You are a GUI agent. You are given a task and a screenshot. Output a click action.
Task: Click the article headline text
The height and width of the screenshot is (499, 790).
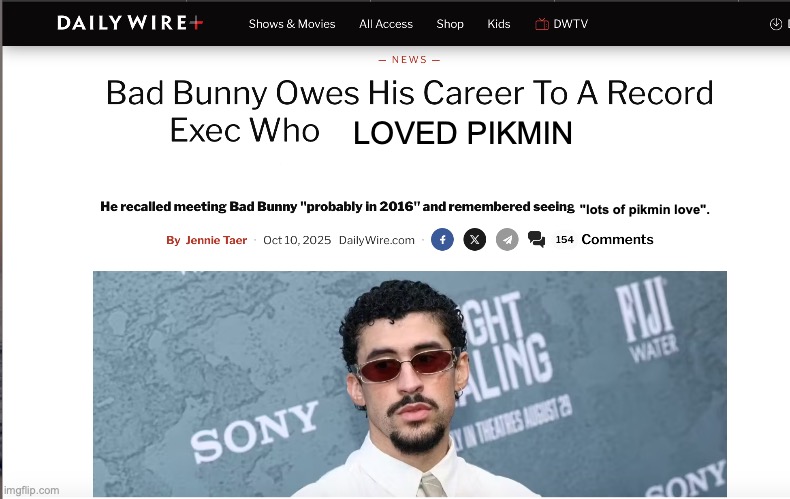click(x=409, y=112)
